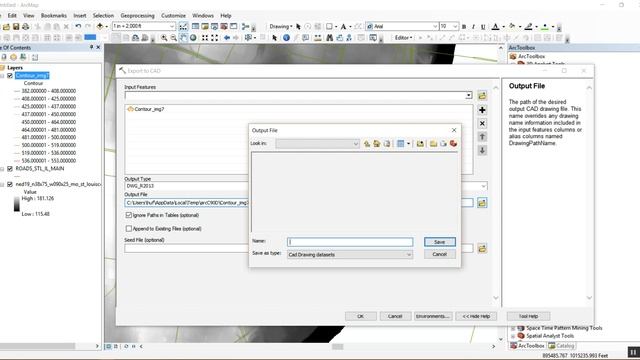This screenshot has width=640, height=360.
Task: Browse for Input Features folder icon
Action: click(x=482, y=96)
